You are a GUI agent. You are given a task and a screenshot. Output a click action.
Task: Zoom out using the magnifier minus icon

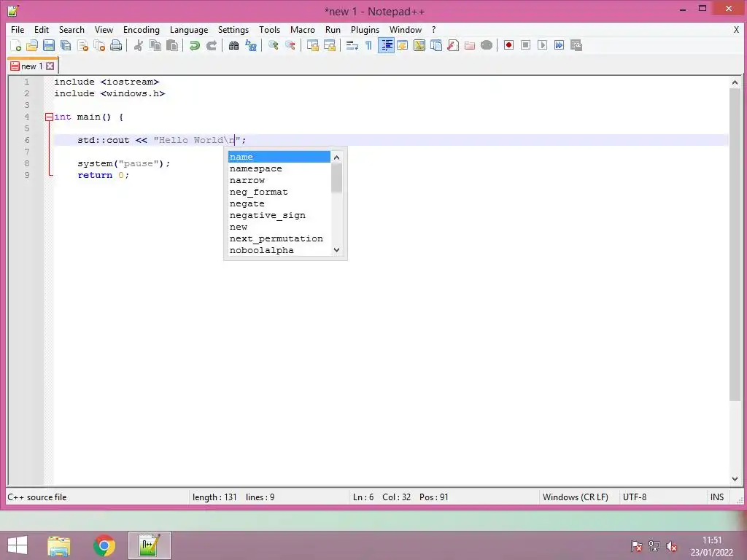[x=290, y=45]
